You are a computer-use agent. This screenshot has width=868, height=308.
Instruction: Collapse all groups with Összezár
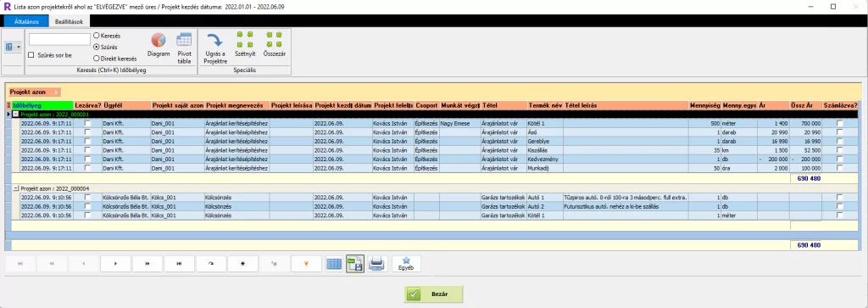tap(274, 45)
